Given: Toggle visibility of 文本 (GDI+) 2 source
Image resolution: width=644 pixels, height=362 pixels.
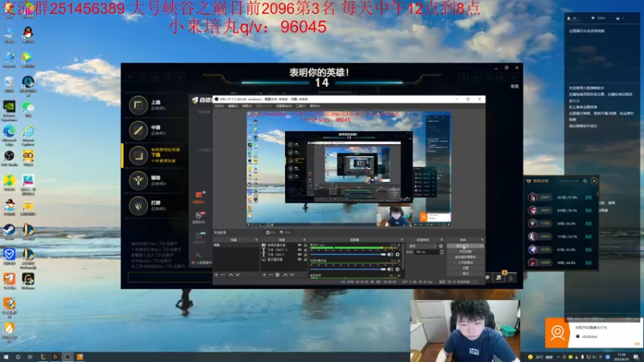Looking at the screenshot, I should coord(299,249).
